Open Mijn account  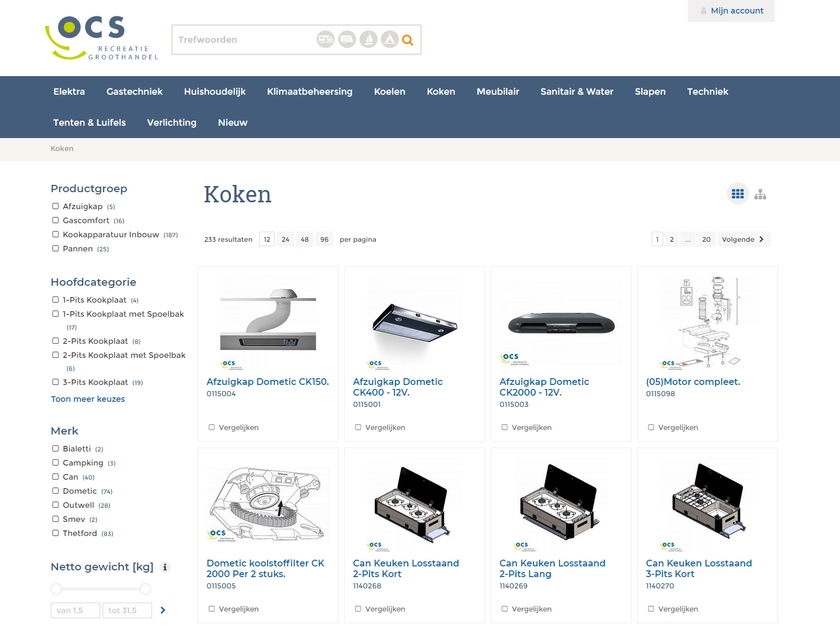[731, 11]
